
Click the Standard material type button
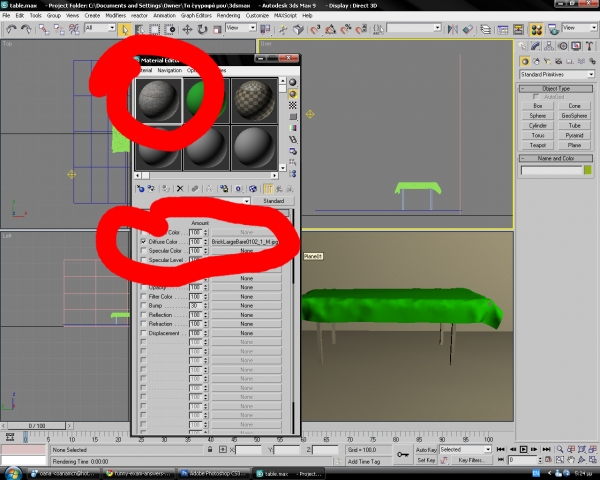273,201
